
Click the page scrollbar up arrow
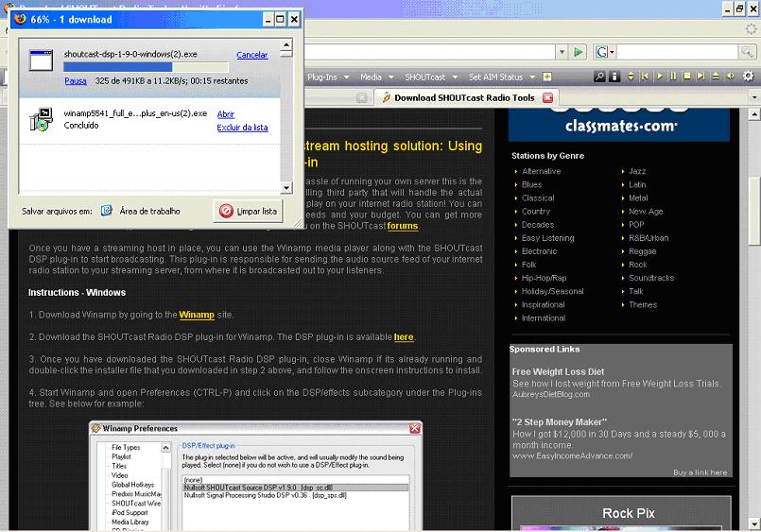(753, 114)
